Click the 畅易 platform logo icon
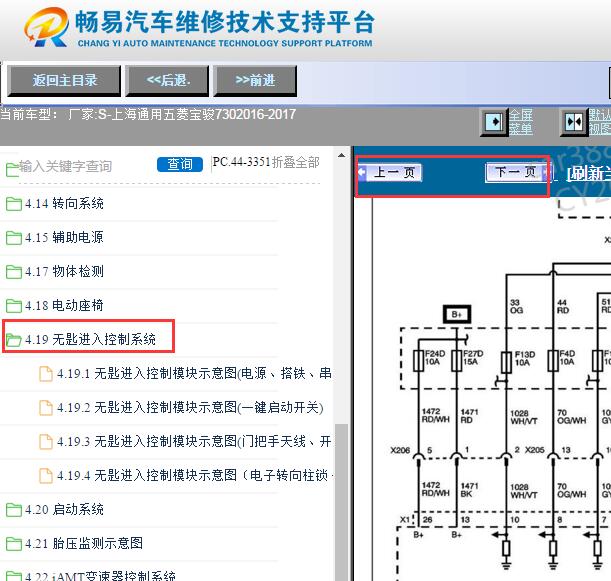The height and width of the screenshot is (581, 611). tap(46, 27)
